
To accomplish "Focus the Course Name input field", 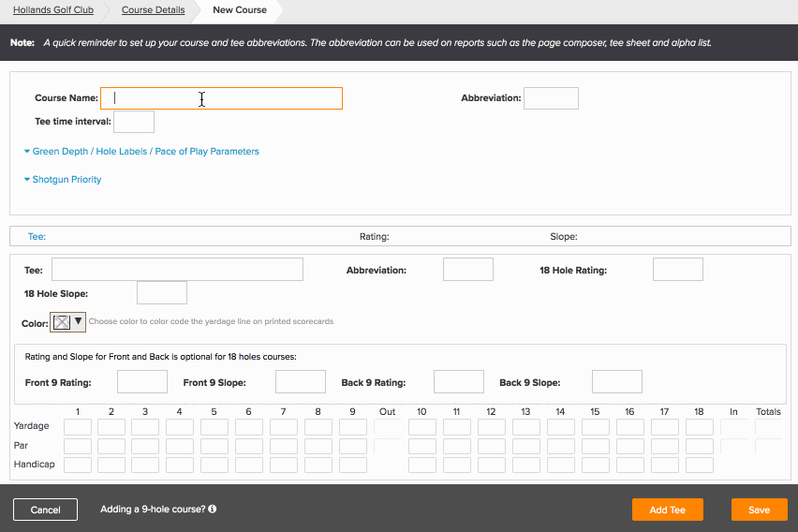I will click(x=221, y=98).
